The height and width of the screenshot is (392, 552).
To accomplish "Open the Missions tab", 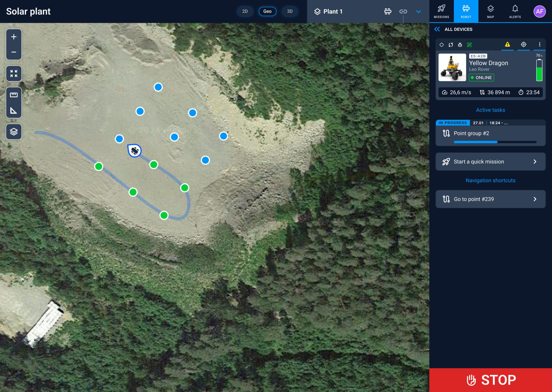I will [x=441, y=11].
